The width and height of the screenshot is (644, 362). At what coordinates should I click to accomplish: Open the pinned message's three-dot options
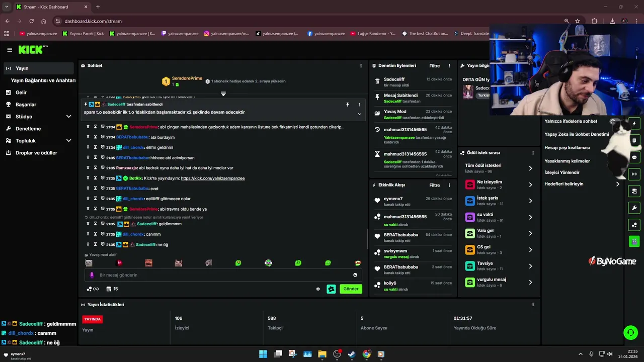pyautogui.click(x=359, y=105)
